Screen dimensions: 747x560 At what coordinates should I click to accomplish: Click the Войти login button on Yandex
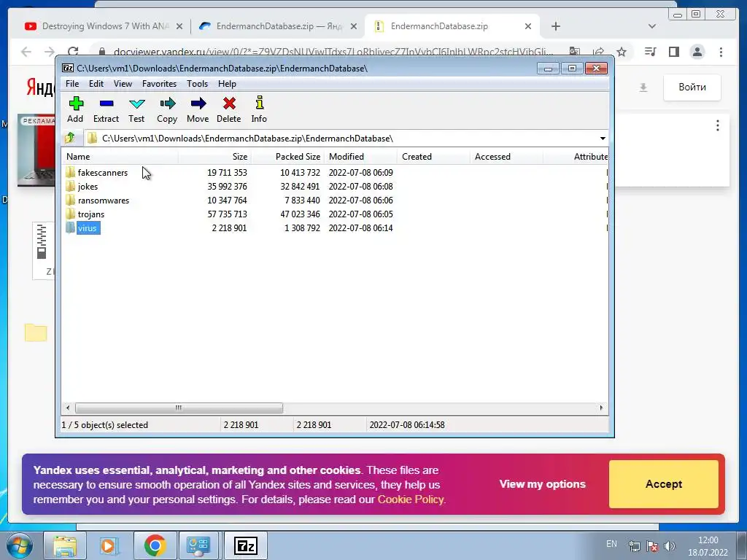point(692,87)
